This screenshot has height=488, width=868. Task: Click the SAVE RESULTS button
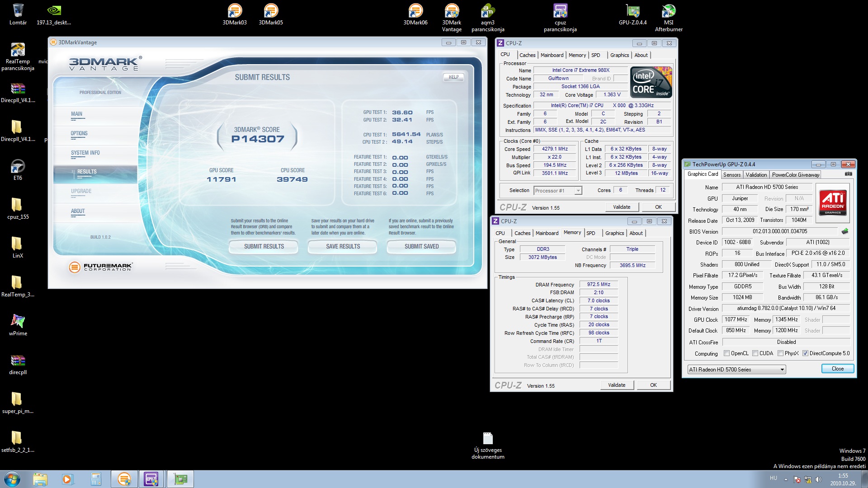[343, 246]
